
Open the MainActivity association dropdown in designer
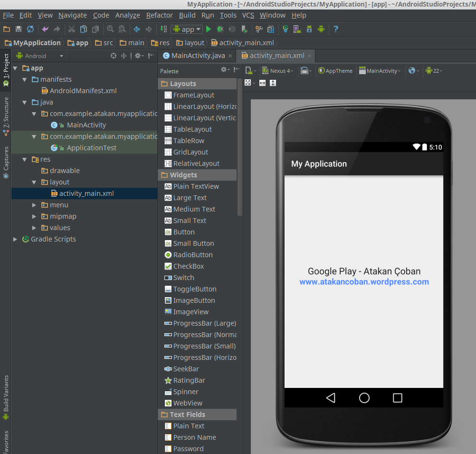pyautogui.click(x=380, y=71)
